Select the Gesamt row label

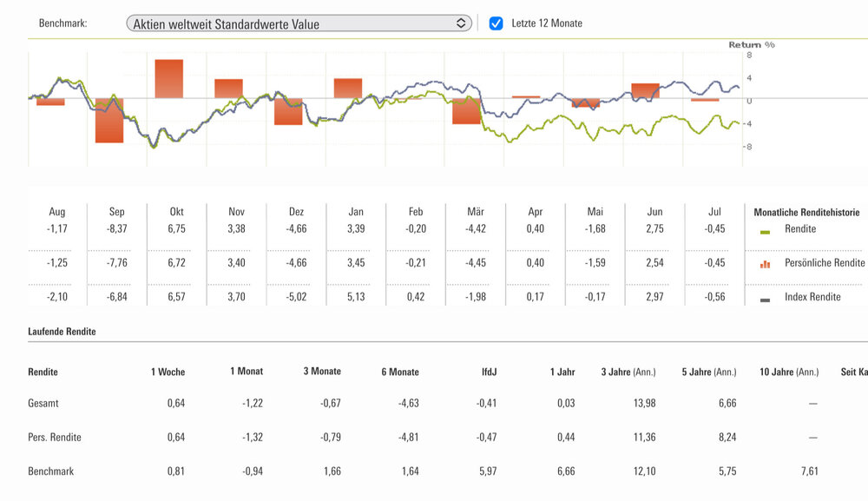43,403
